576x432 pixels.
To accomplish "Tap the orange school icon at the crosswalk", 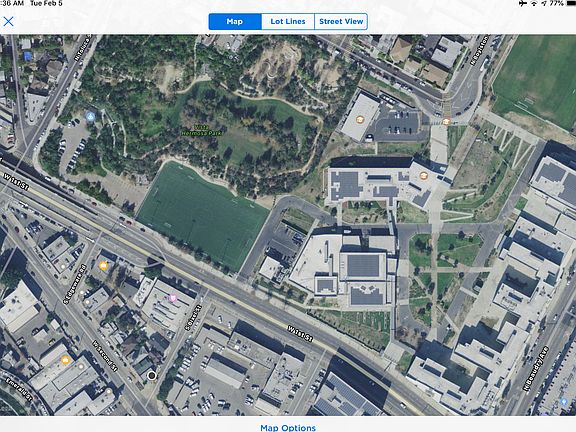I will [x=446, y=121].
